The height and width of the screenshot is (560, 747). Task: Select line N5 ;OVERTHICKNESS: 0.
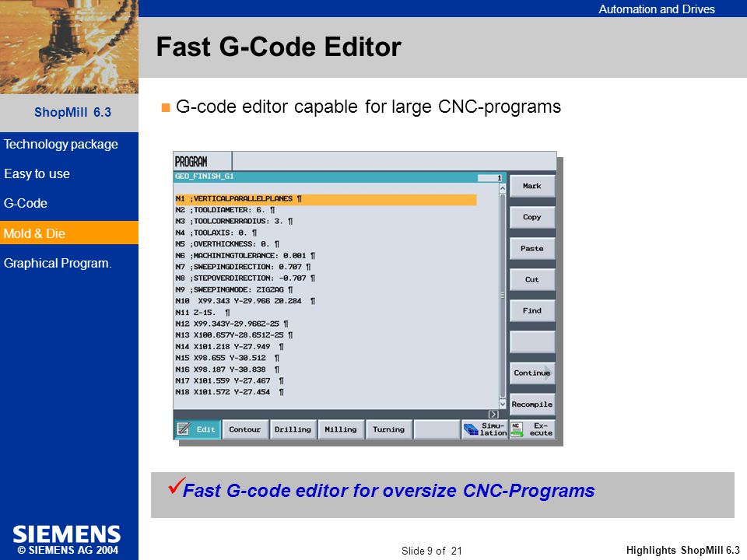click(x=227, y=244)
